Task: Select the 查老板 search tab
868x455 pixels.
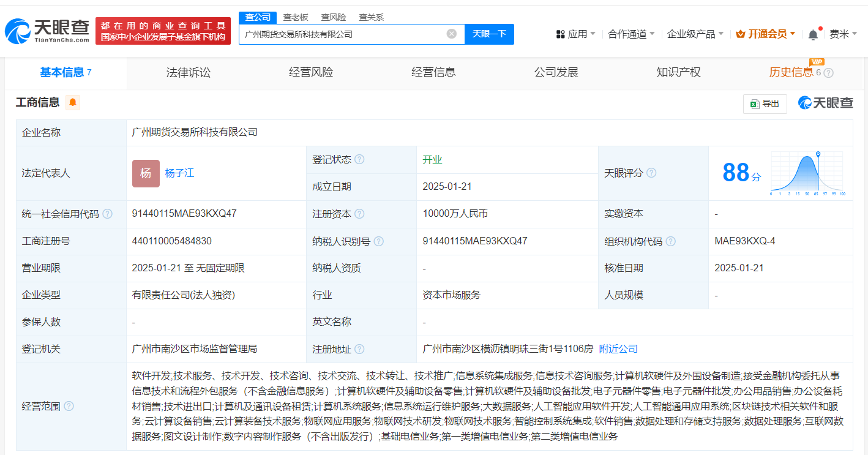Action: [x=296, y=17]
